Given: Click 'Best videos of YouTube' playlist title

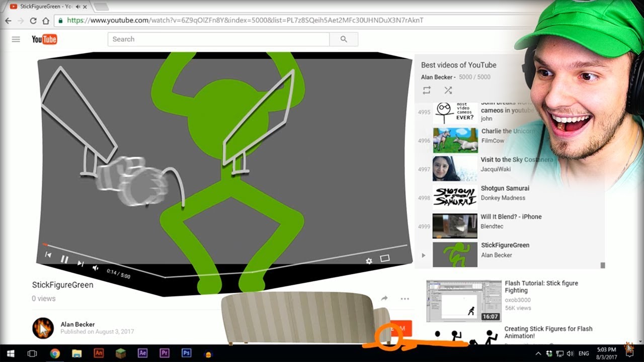Looking at the screenshot, I should (458, 65).
